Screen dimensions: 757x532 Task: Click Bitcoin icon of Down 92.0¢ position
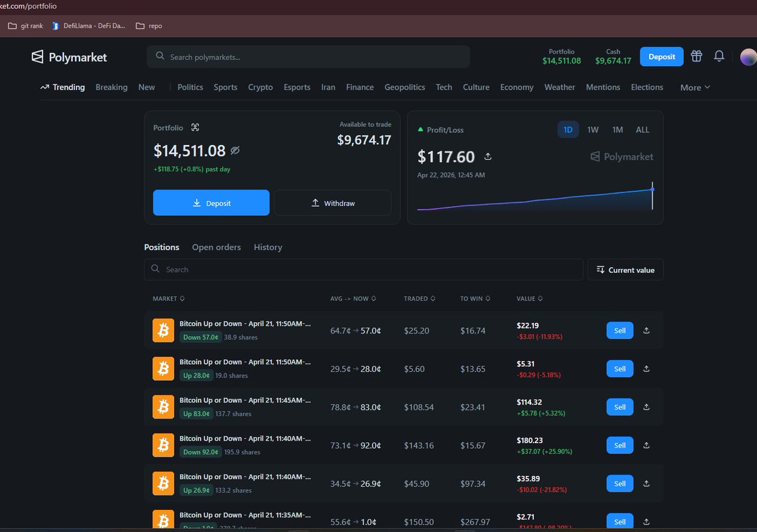click(163, 445)
